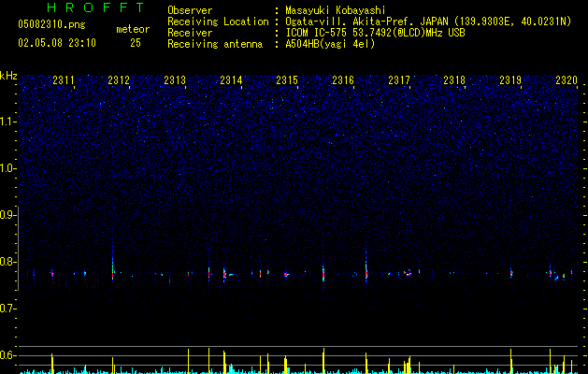Click the meteor label text
Screen dimensions: 588x374
coord(133,29)
